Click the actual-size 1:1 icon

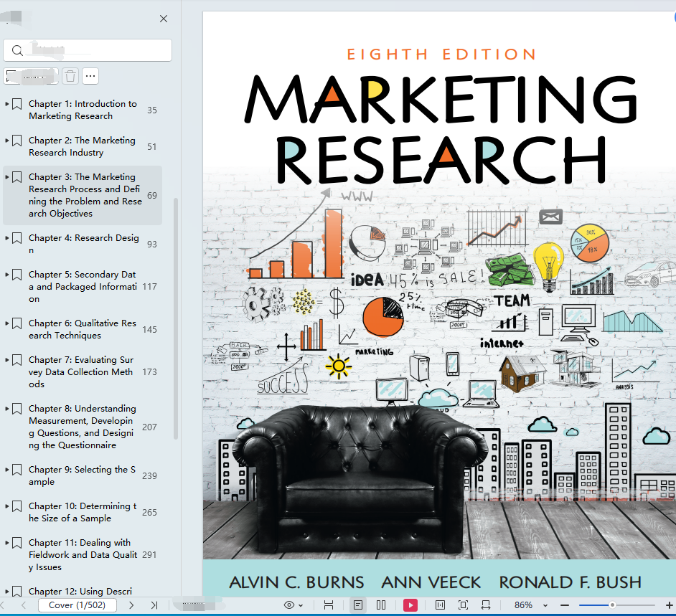pyautogui.click(x=440, y=605)
